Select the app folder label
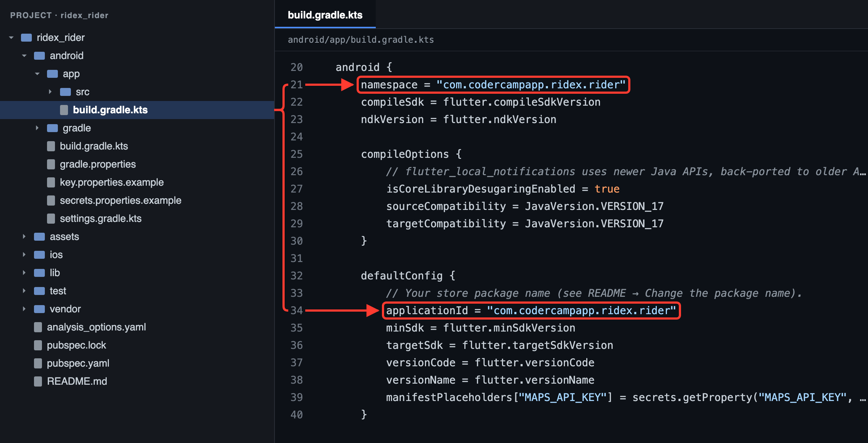Viewport: 868px width, 443px height. [71, 74]
